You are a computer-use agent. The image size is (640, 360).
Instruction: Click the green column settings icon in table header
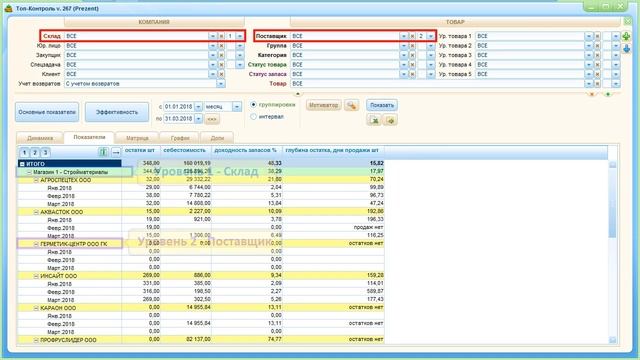tap(103, 152)
